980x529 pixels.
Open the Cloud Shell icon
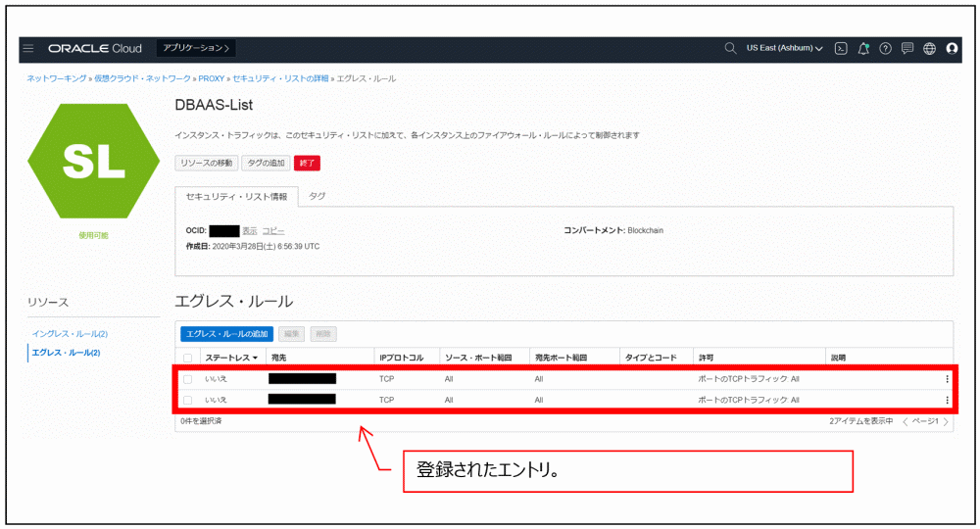841,48
